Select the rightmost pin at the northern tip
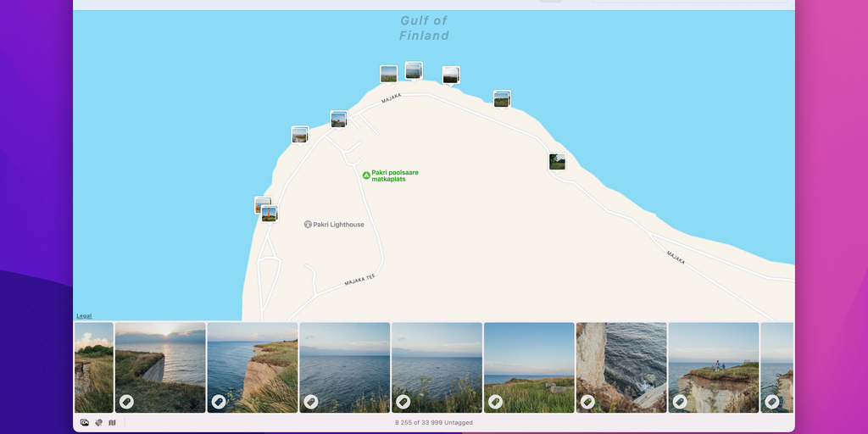868x434 pixels. coord(451,75)
